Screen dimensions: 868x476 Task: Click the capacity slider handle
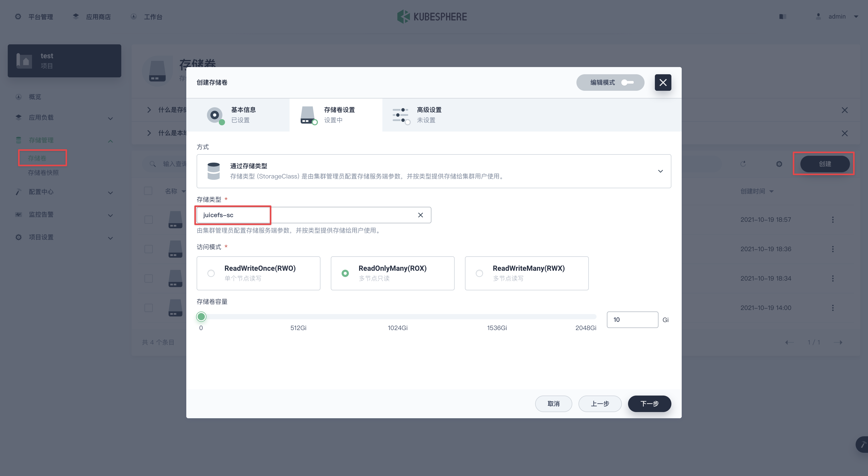click(201, 316)
